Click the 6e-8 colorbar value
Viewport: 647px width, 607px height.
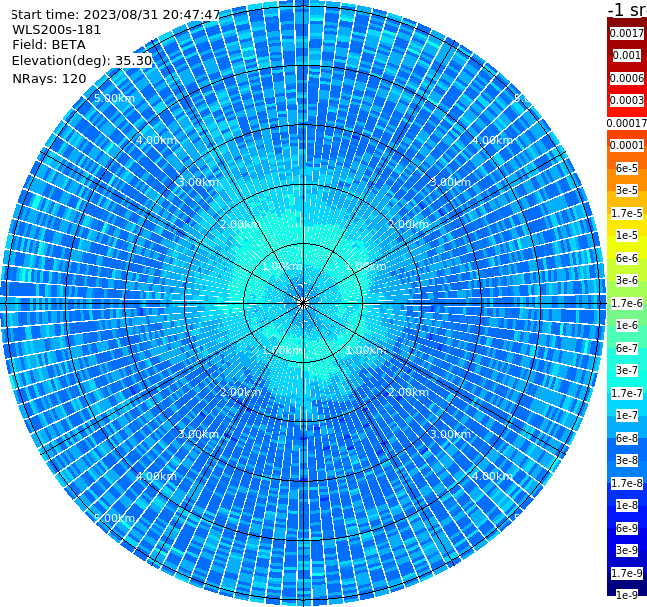pos(627,438)
